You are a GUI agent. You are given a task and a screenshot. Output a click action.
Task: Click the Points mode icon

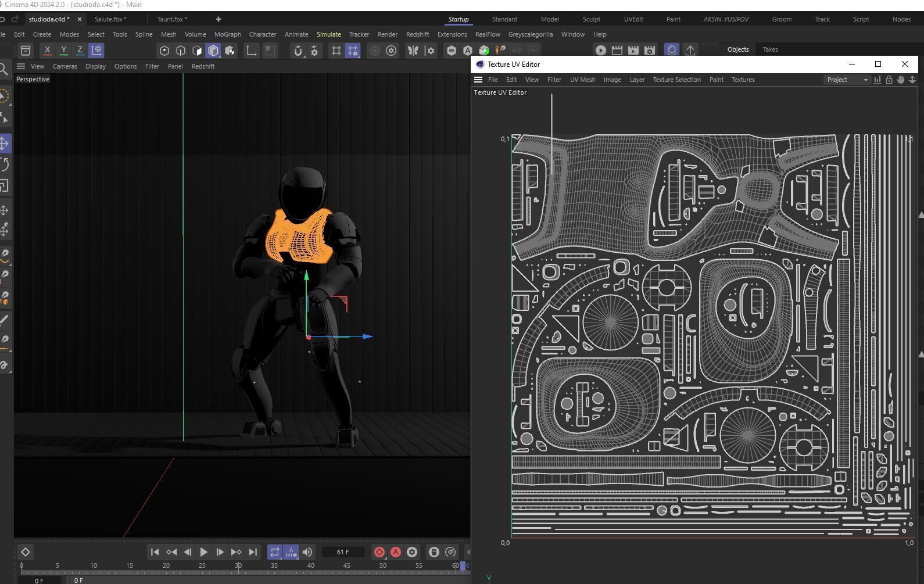coord(164,51)
